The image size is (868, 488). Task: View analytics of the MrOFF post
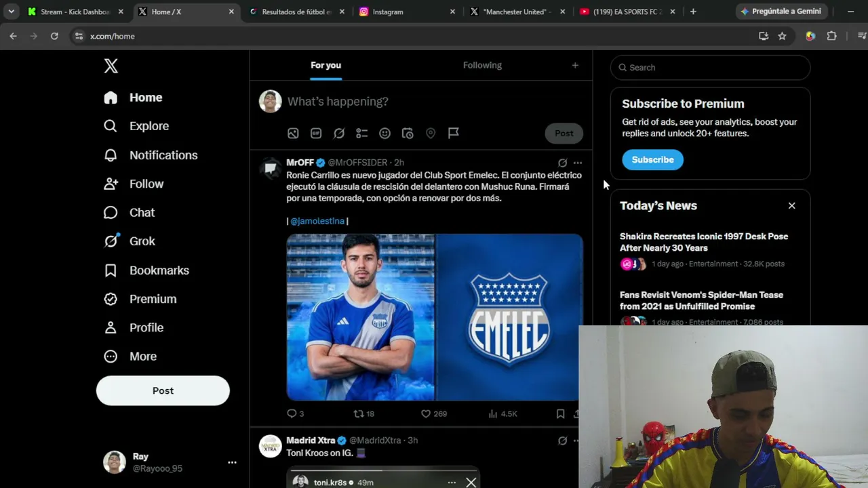502,413
